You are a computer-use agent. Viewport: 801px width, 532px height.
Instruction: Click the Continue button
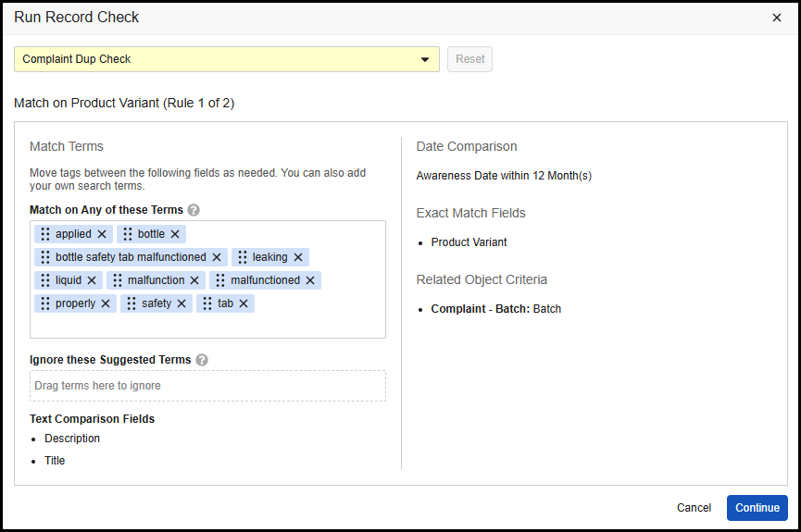(x=757, y=508)
